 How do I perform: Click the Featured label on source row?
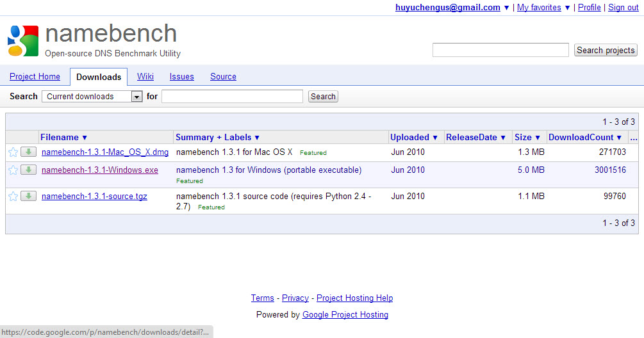(x=211, y=207)
